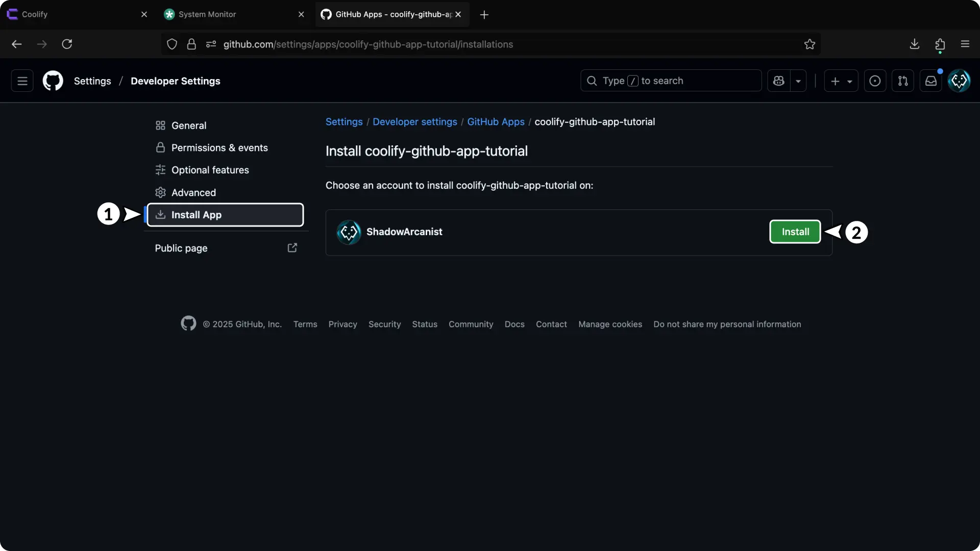Open notifications inbox icon
The image size is (980, 551).
tap(930, 81)
